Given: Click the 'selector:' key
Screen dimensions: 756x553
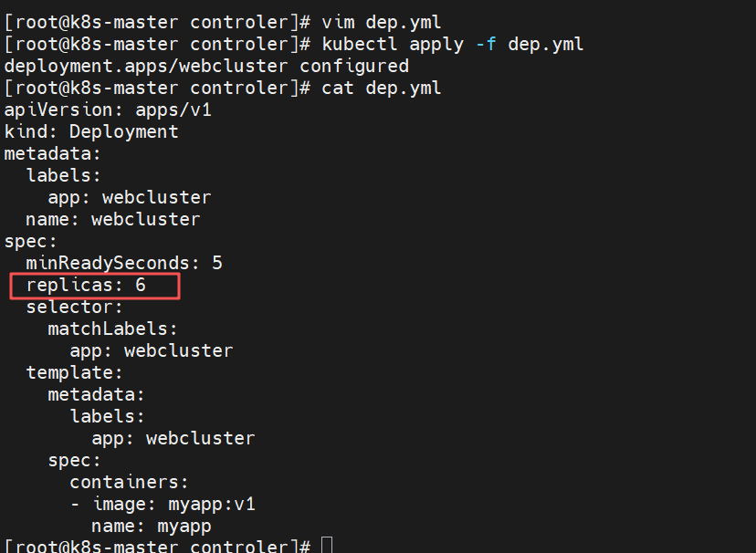Looking at the screenshot, I should (x=75, y=307).
